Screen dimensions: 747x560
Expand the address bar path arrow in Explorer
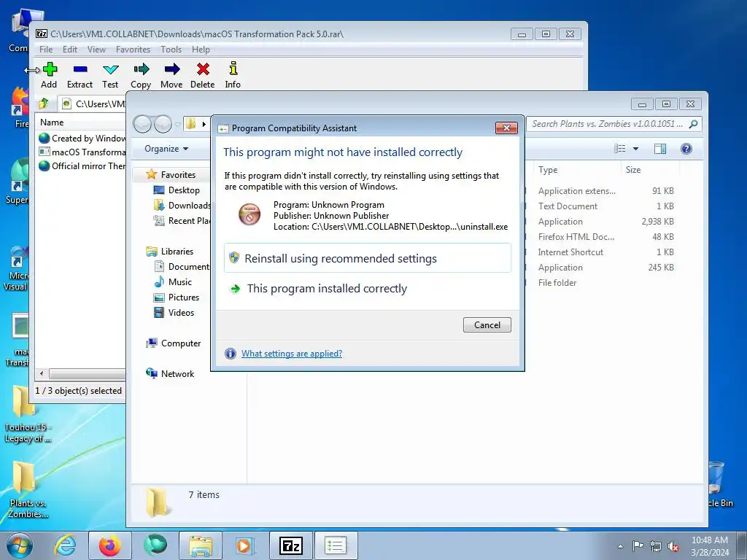(204, 124)
